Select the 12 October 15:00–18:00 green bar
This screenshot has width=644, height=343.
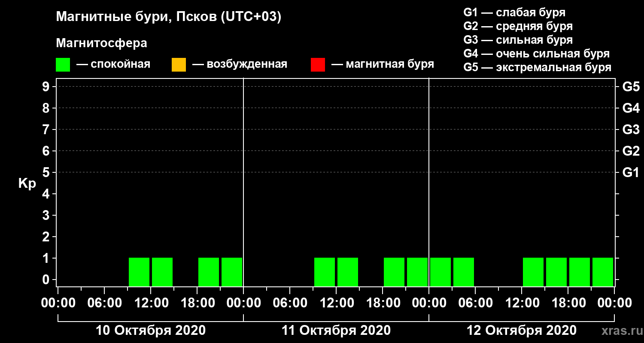[x=556, y=272]
